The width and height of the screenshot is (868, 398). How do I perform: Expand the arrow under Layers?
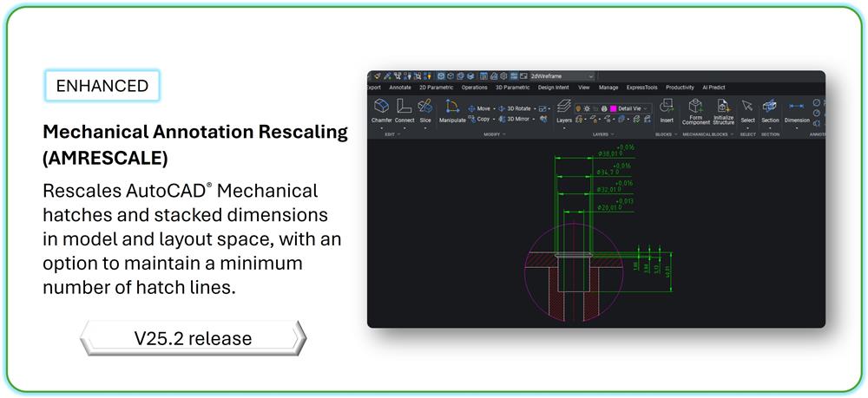click(564, 128)
